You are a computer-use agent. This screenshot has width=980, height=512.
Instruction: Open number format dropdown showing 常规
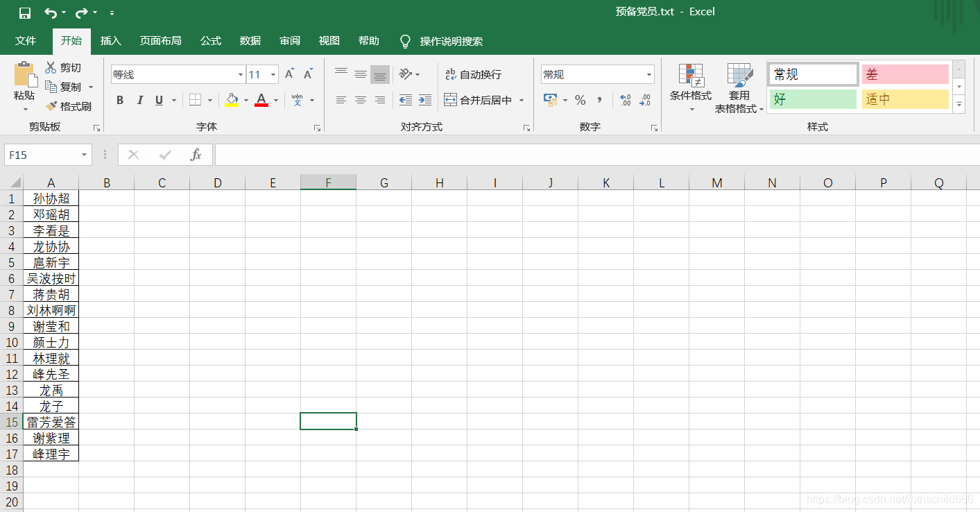(598, 74)
